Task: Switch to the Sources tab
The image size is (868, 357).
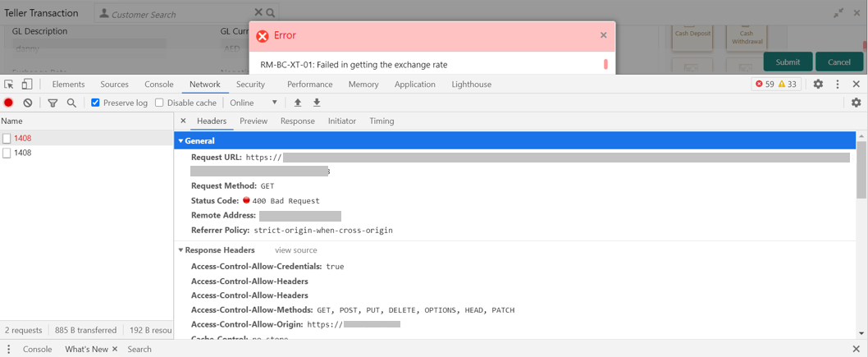Action: (114, 85)
